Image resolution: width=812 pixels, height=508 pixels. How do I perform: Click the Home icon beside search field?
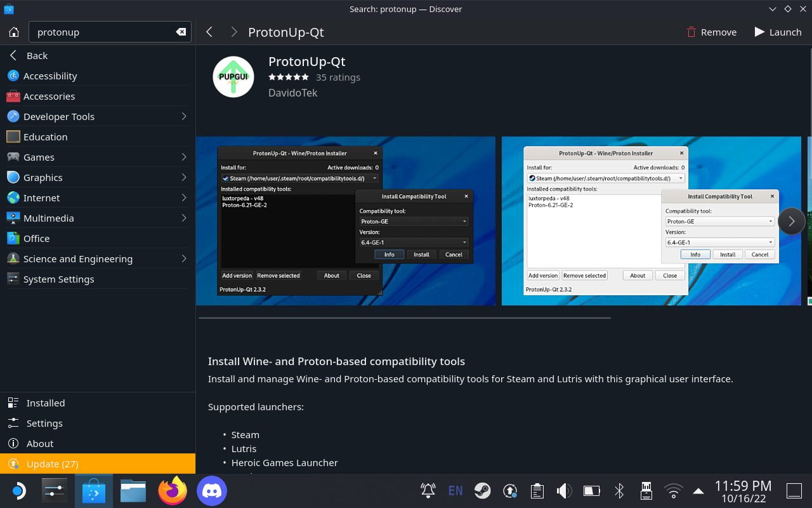pos(14,32)
